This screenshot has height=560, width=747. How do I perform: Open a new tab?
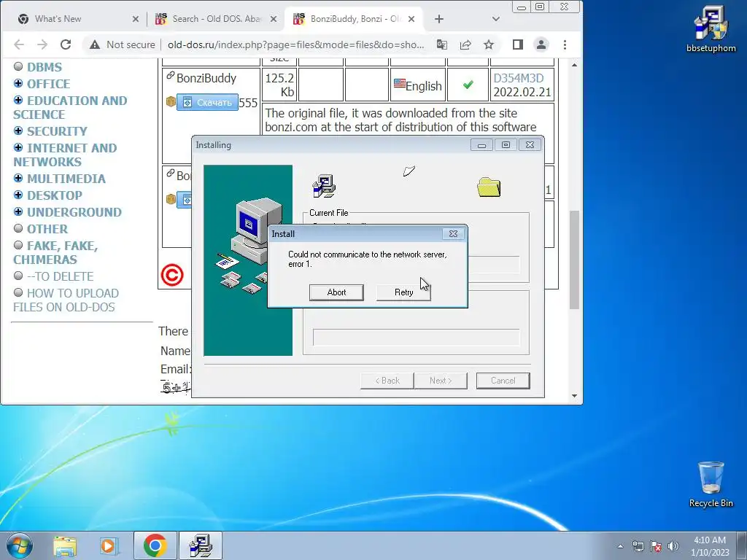[x=439, y=19]
